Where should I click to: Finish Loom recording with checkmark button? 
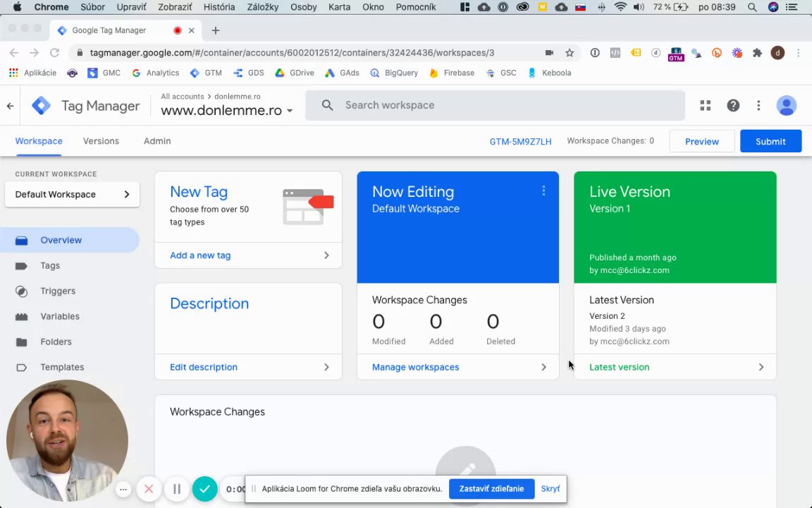[205, 489]
